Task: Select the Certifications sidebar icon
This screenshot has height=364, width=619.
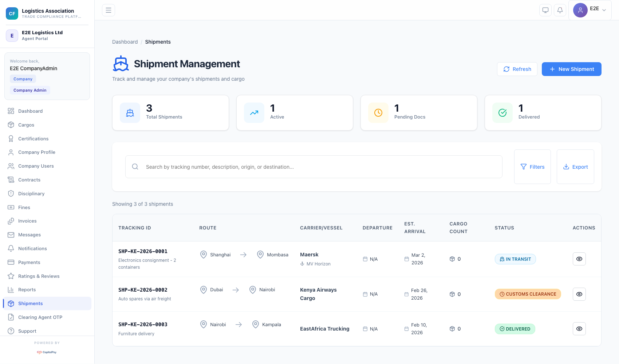Action: pyautogui.click(x=11, y=139)
